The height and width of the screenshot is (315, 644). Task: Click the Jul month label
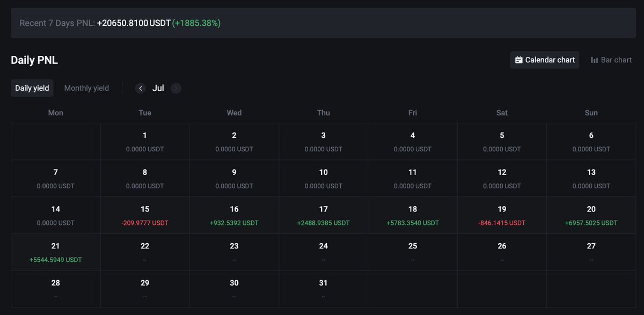158,88
